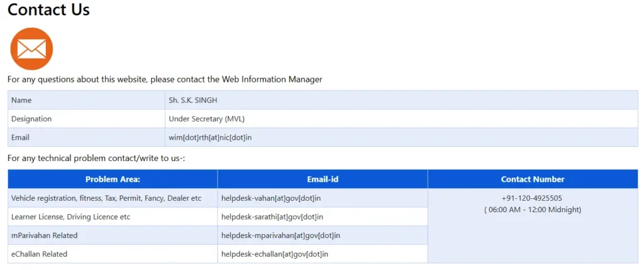
Task: Click the Designation label cell
Action: 31,119
